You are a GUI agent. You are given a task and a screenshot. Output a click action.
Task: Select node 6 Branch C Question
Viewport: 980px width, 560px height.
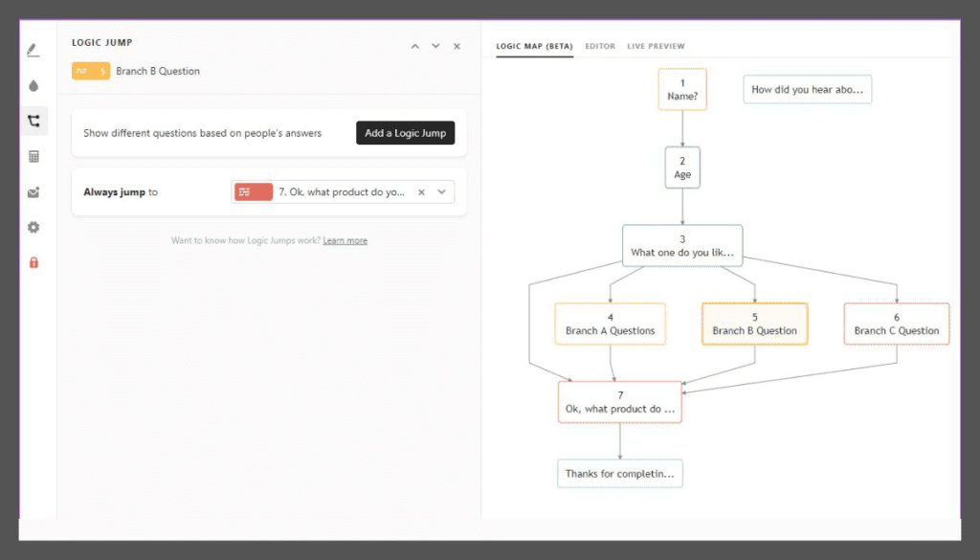(896, 324)
